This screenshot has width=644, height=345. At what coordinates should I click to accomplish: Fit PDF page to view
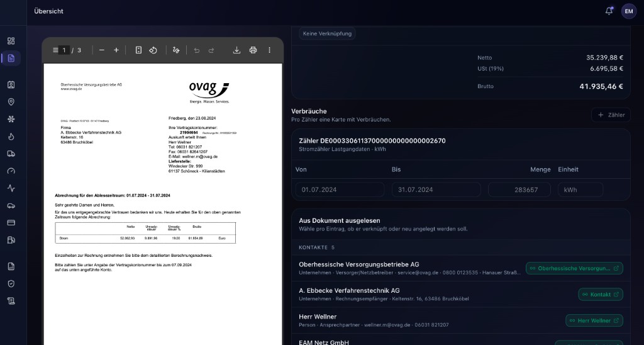click(x=138, y=50)
